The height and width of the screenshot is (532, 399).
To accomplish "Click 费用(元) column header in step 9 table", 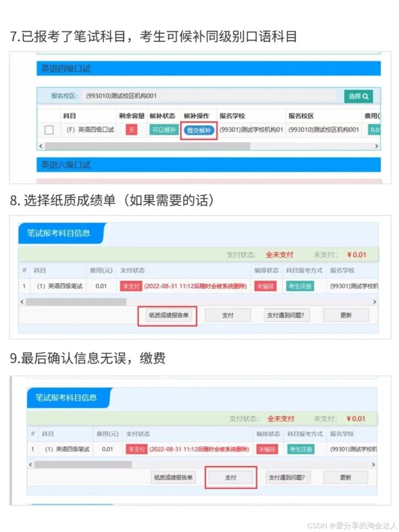I will coord(108,434).
